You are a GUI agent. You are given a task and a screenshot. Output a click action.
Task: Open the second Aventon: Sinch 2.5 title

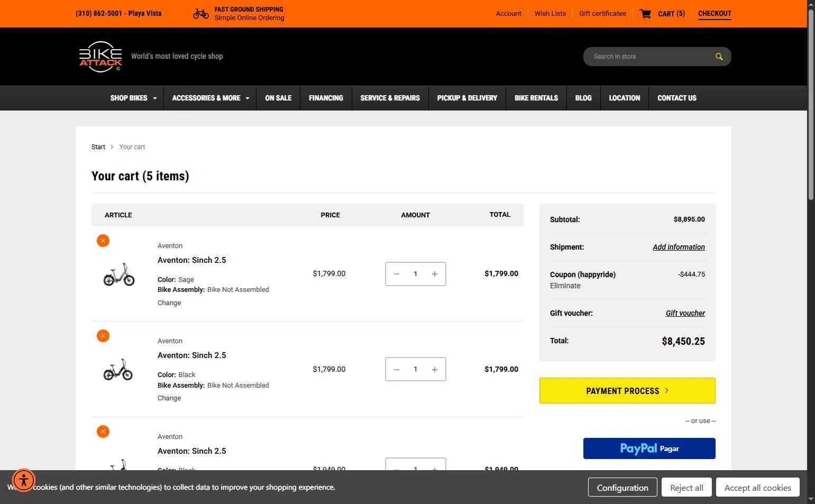coord(192,355)
